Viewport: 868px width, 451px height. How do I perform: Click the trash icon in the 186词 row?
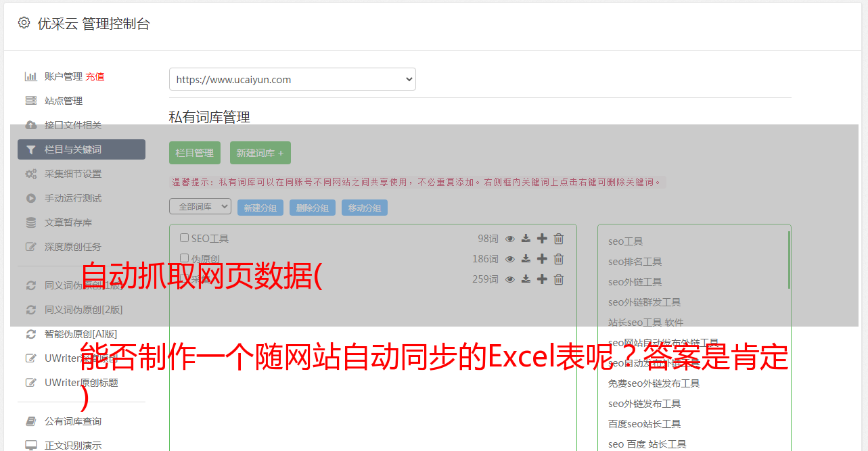(x=559, y=259)
